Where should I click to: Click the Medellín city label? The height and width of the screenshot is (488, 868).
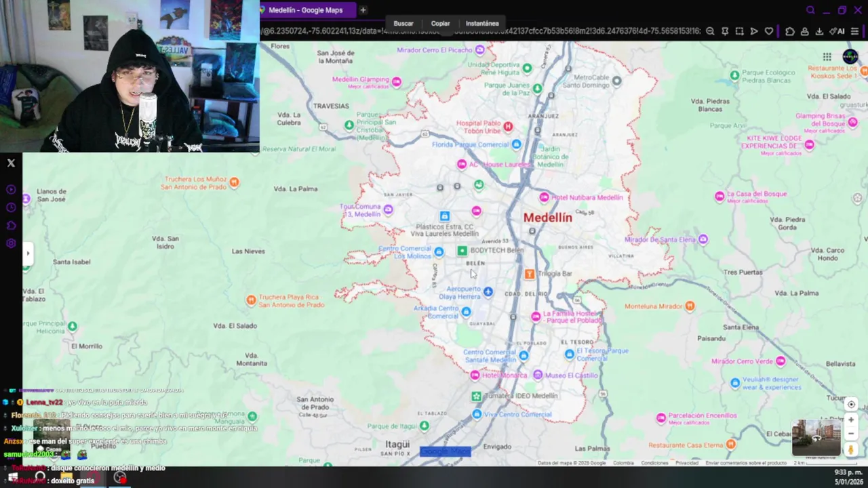pos(548,218)
